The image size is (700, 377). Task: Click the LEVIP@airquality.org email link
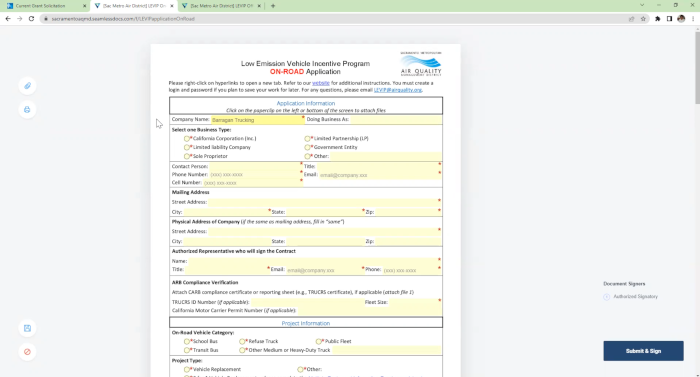click(x=397, y=90)
